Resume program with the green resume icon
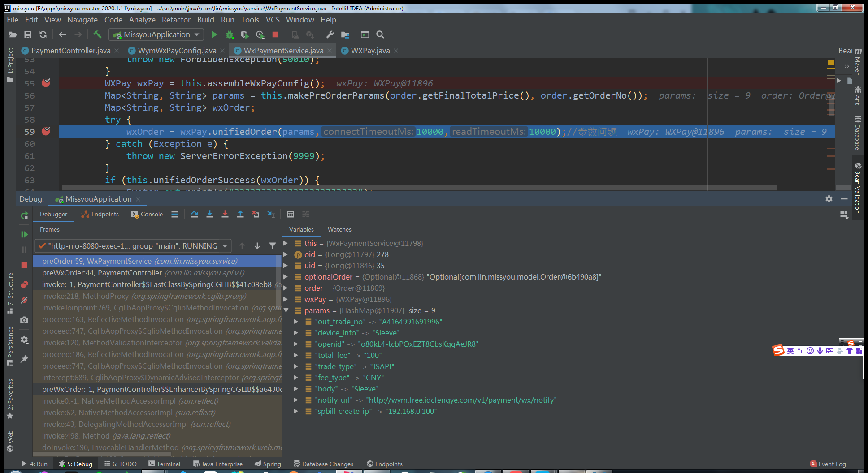Screen dimensions: 868x473 [x=24, y=234]
